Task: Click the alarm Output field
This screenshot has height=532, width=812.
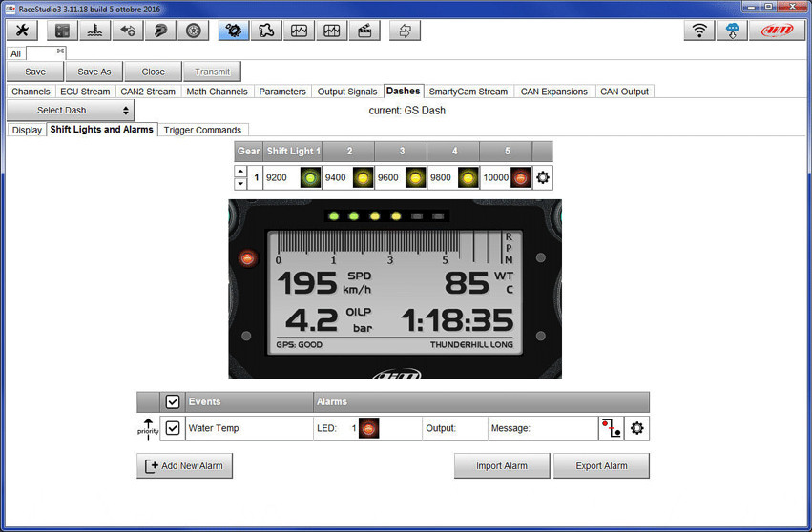Action: click(x=455, y=428)
